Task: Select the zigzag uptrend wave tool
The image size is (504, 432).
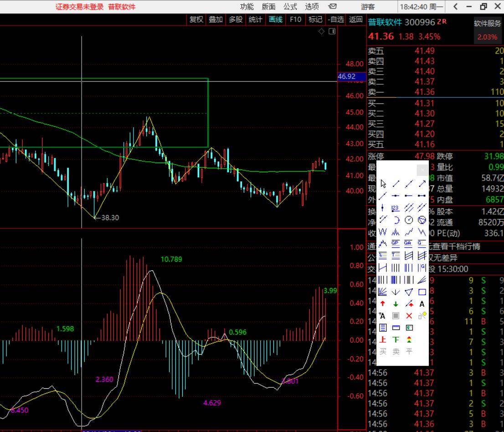Action: (409, 232)
